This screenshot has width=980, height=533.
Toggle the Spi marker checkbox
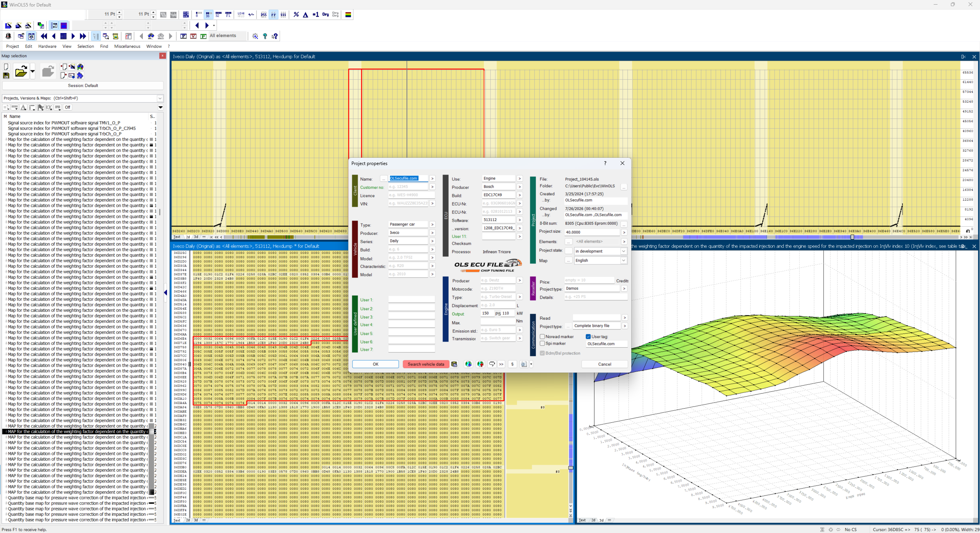click(x=542, y=343)
